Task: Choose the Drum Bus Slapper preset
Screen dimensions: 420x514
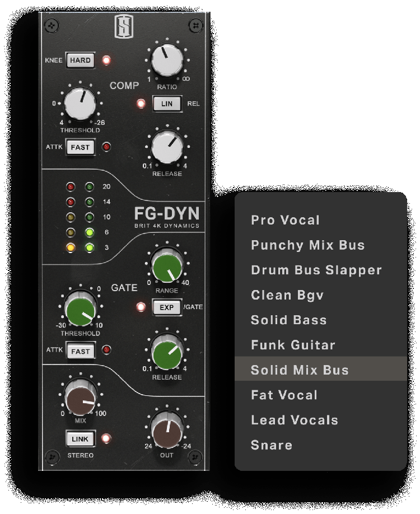Action: (x=321, y=270)
